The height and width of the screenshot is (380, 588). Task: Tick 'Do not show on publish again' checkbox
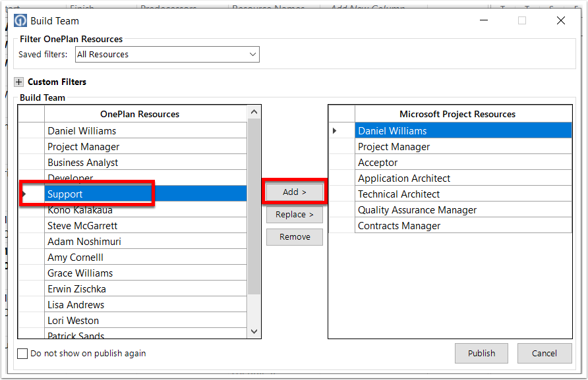(x=22, y=354)
